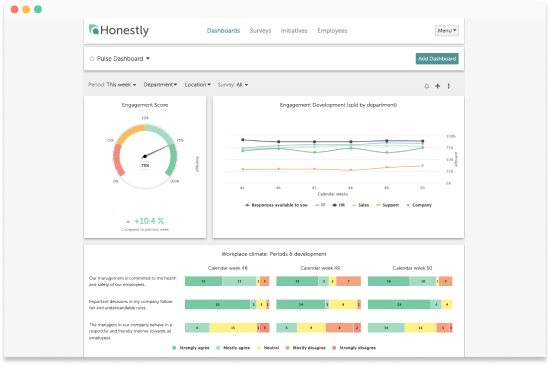The height and width of the screenshot is (365, 550).
Task: Click orange bar segment, health row, week 49
Action: click(x=348, y=281)
